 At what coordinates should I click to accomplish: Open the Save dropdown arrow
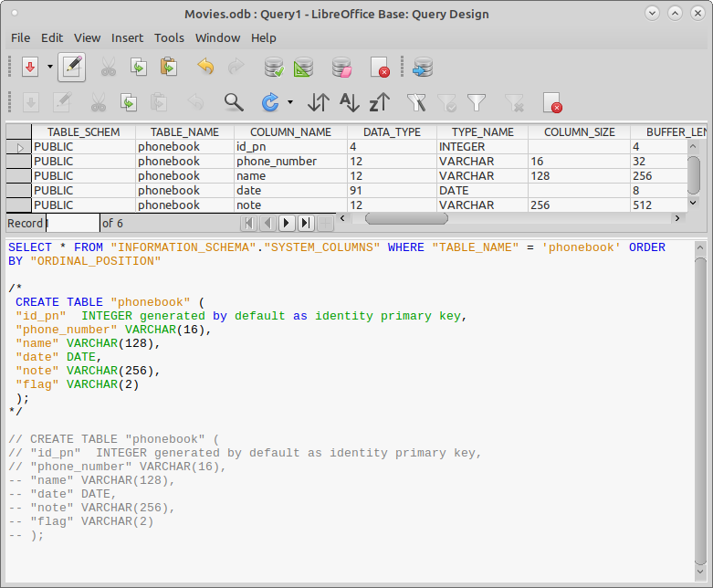[x=50, y=67]
